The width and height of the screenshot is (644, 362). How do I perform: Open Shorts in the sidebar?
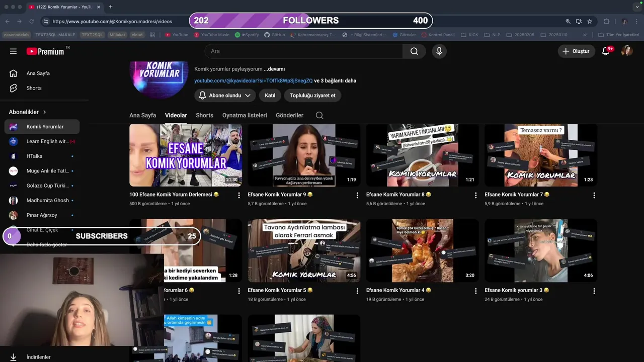point(42,88)
